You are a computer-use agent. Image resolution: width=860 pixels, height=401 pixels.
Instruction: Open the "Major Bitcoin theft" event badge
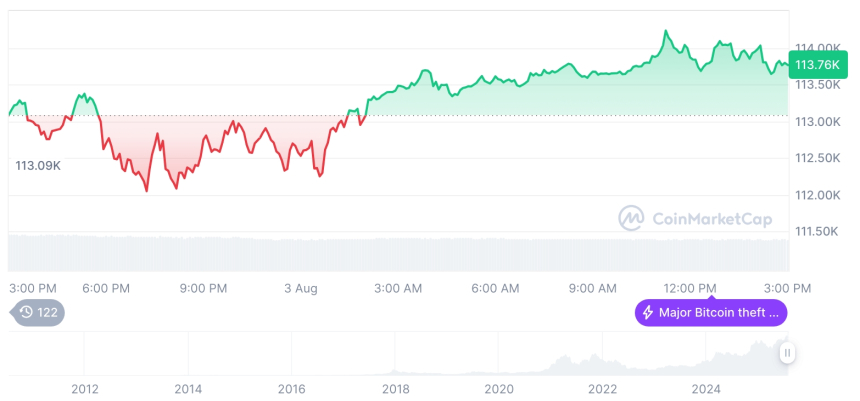pos(711,313)
